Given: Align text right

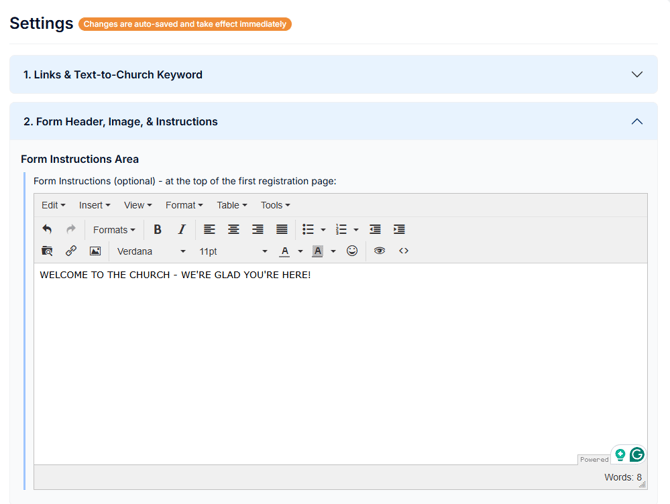Looking at the screenshot, I should (x=258, y=229).
